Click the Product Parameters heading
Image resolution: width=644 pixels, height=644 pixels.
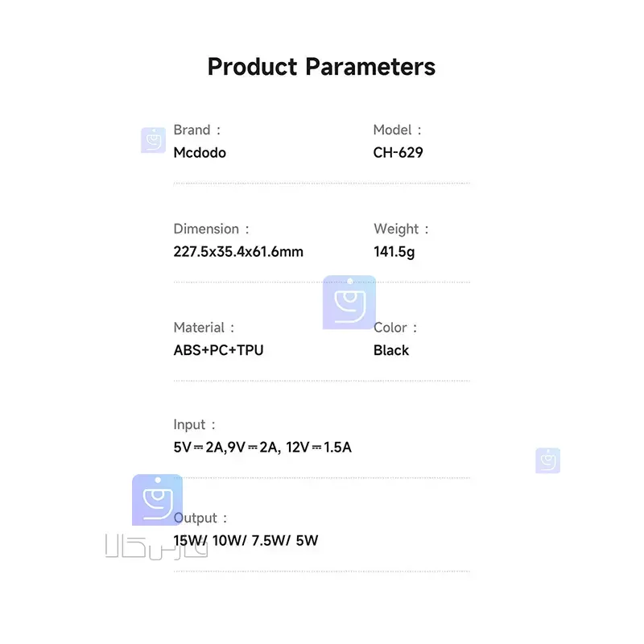pos(321,66)
